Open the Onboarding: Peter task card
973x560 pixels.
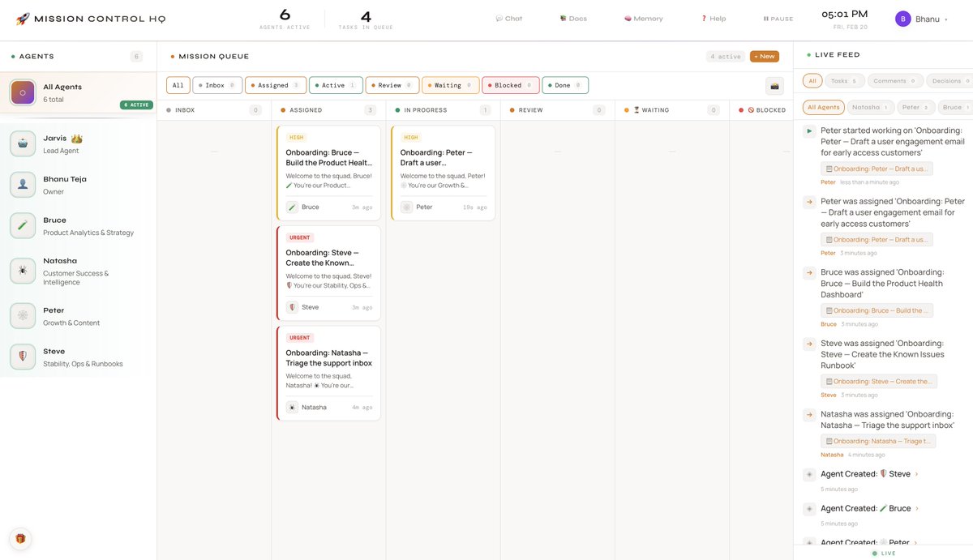click(443, 173)
